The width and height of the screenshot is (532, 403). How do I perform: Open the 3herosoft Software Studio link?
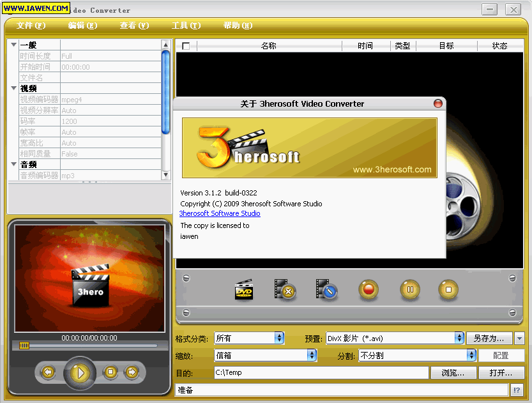pyautogui.click(x=220, y=213)
